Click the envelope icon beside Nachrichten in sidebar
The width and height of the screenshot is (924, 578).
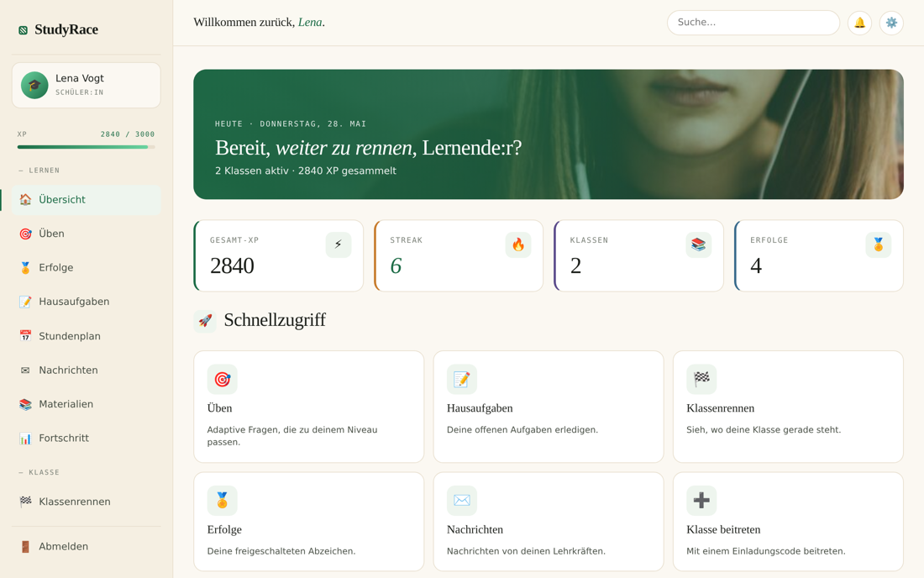pyautogui.click(x=25, y=370)
